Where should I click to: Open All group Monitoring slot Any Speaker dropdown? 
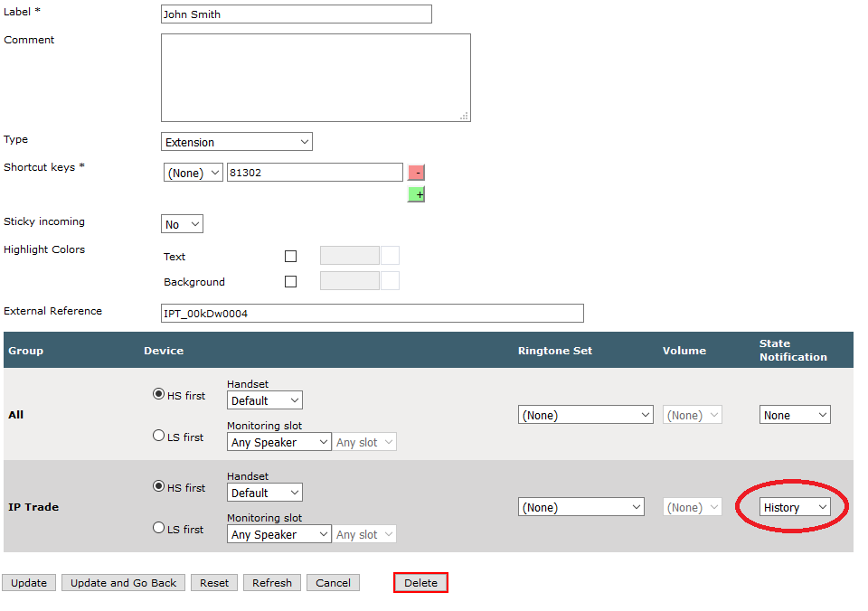click(279, 442)
